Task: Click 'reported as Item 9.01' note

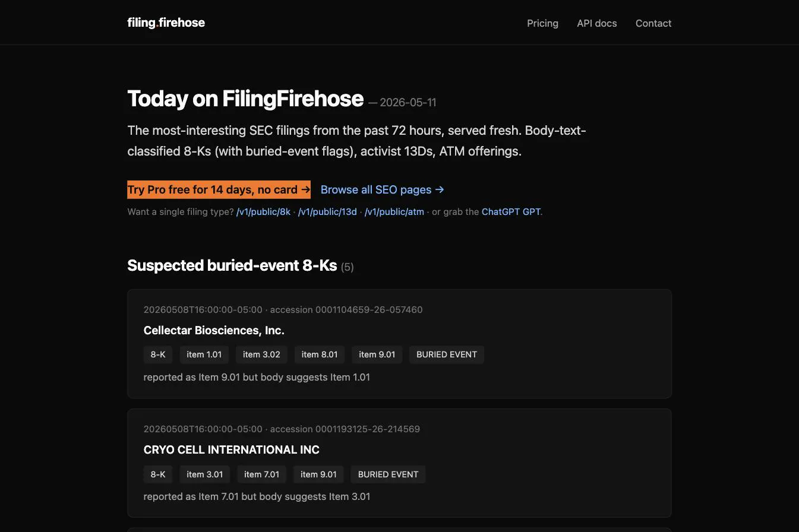Action: coord(257,377)
